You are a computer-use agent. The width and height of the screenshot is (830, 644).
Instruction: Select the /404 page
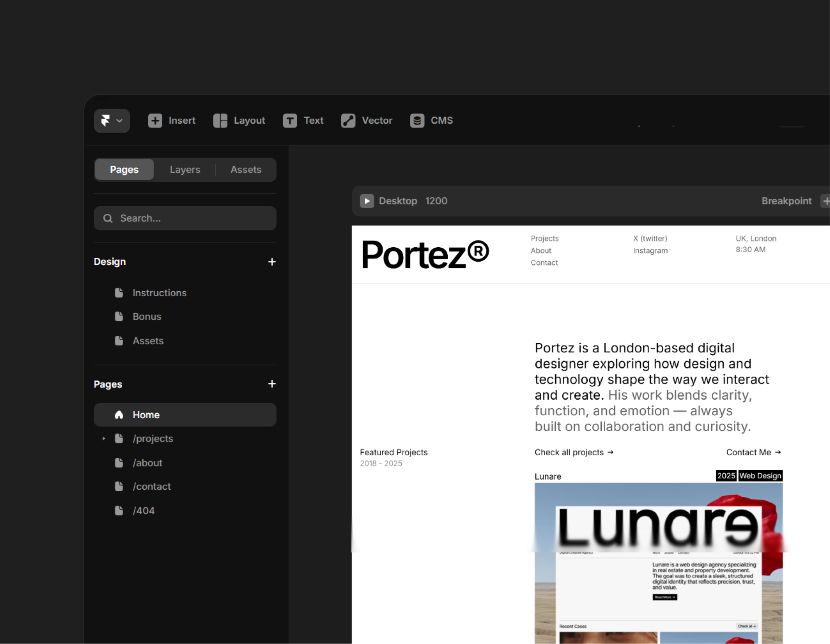pos(144,511)
